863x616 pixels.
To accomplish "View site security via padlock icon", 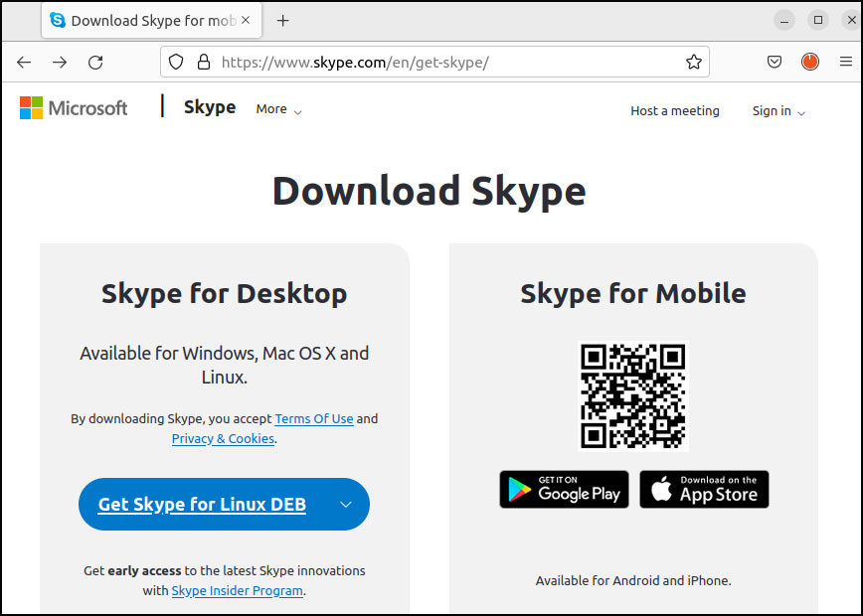I will click(x=204, y=62).
